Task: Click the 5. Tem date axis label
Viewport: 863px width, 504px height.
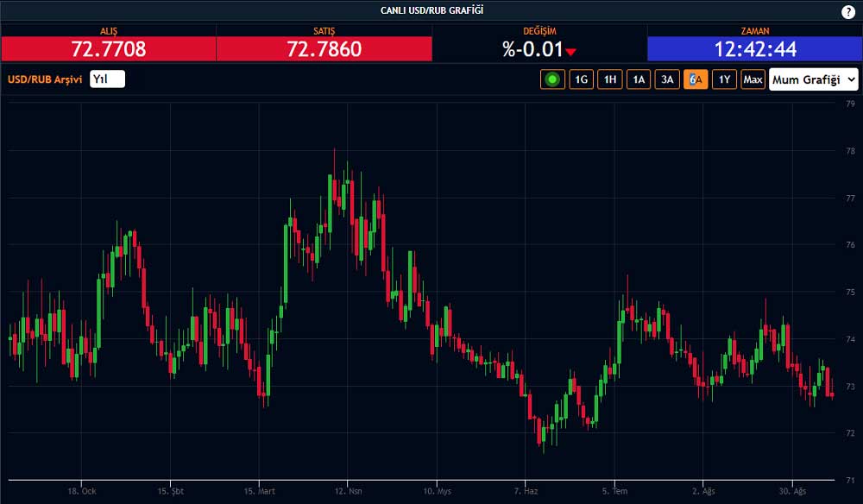Action: pos(614,491)
